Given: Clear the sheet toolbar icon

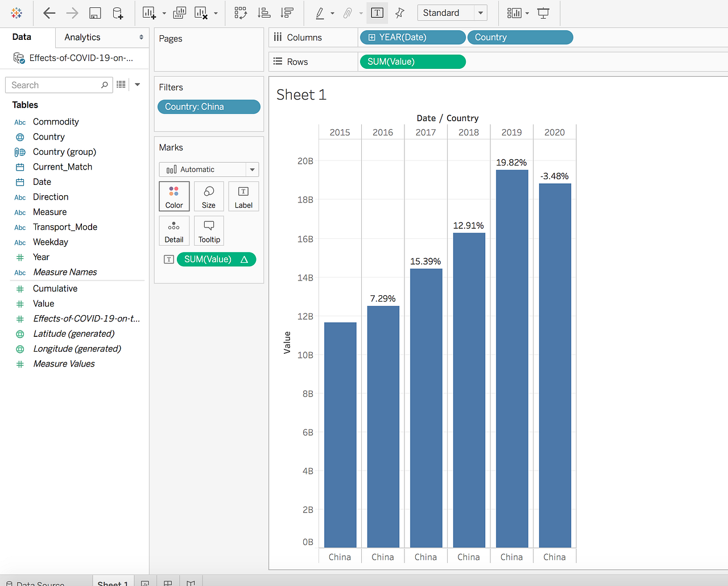Looking at the screenshot, I should tap(201, 13).
